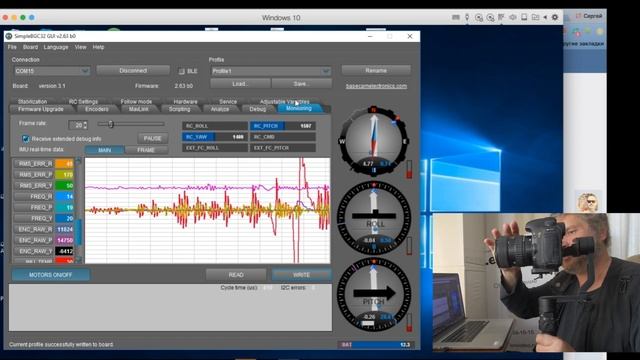Toggle RC_YAW signal display
Viewport: 640px width, 360px height.
click(x=215, y=137)
